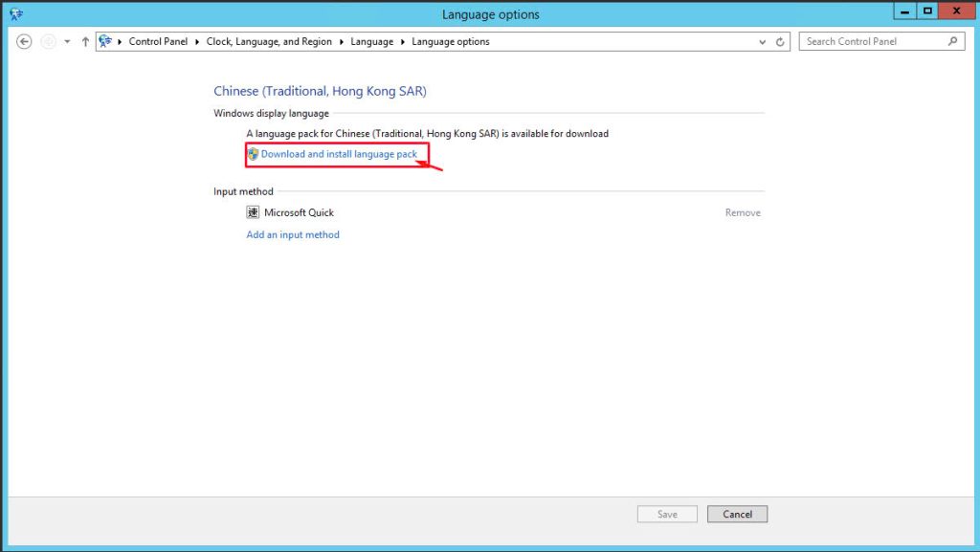This screenshot has width=980, height=552.
Task: Click the Control Panel icon in address bar
Action: [105, 41]
